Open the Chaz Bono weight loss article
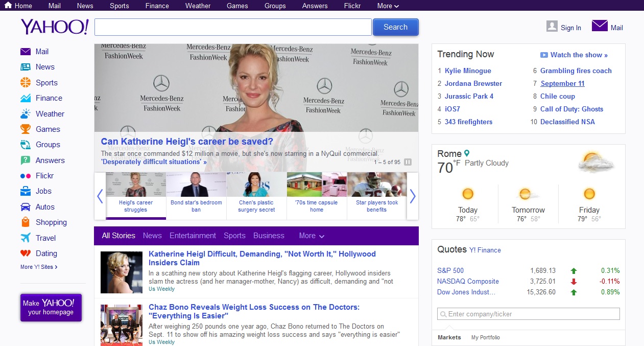This screenshot has width=644, height=346. click(x=254, y=311)
